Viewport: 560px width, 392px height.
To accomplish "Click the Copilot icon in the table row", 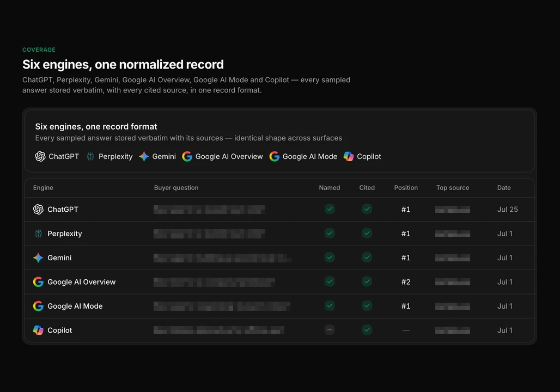I will pos(38,330).
